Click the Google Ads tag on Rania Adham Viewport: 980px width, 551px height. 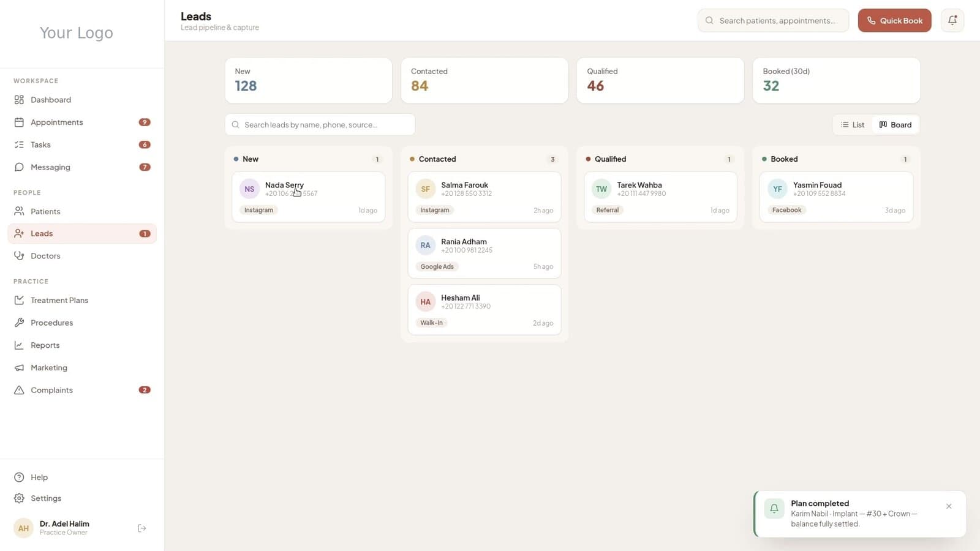437,266
